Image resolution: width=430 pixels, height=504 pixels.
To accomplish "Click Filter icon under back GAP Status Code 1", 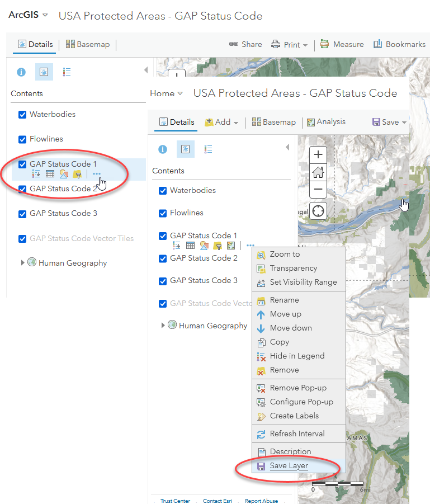I will click(x=77, y=174).
